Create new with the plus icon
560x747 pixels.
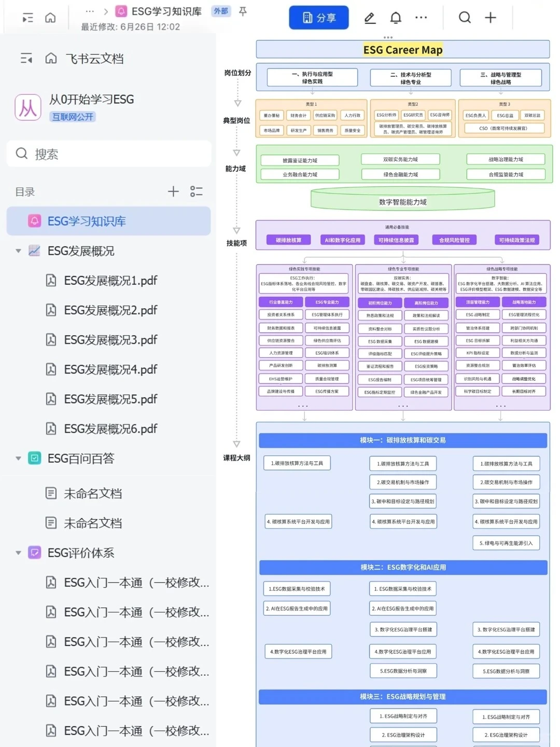[489, 17]
